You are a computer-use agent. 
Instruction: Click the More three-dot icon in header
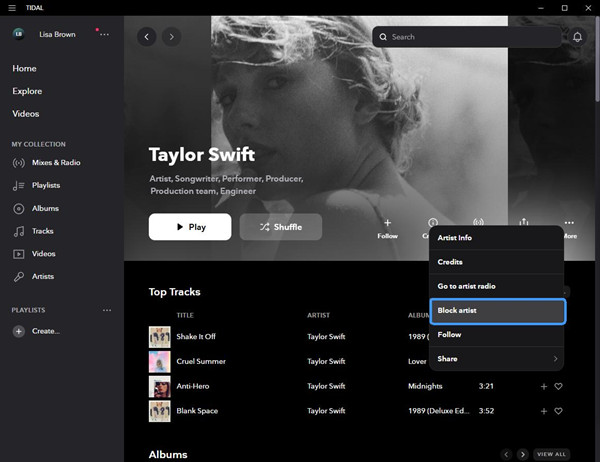tap(569, 223)
